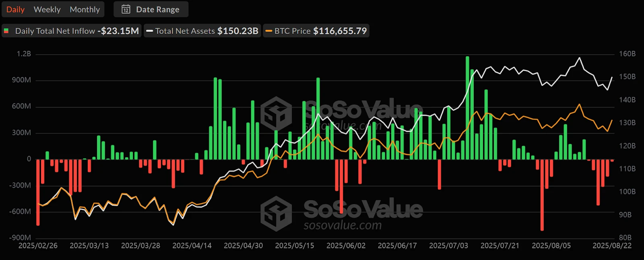This screenshot has height=260, width=644.
Task: Select the largest red outflow bar in August
Action: click(x=542, y=195)
